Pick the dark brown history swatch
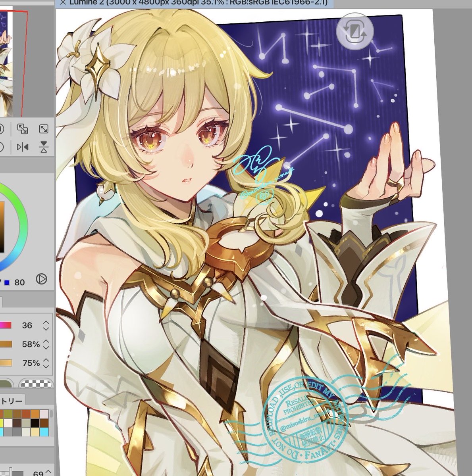 click(17, 423)
